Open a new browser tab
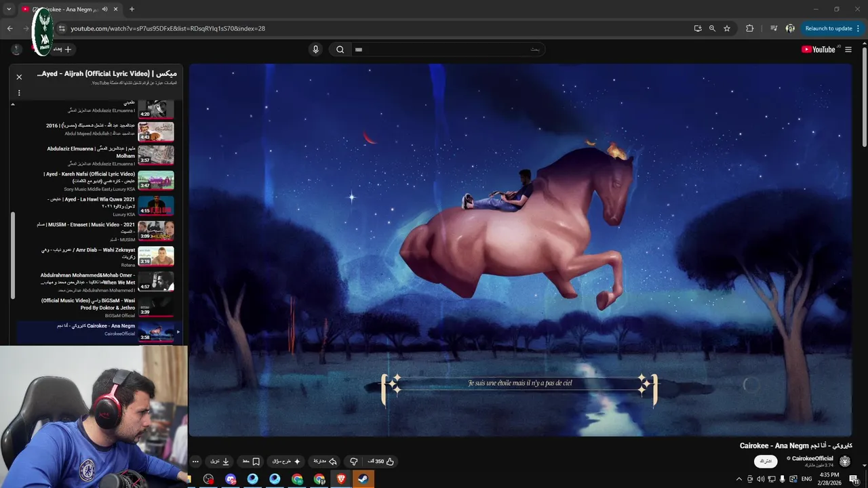 132,9
